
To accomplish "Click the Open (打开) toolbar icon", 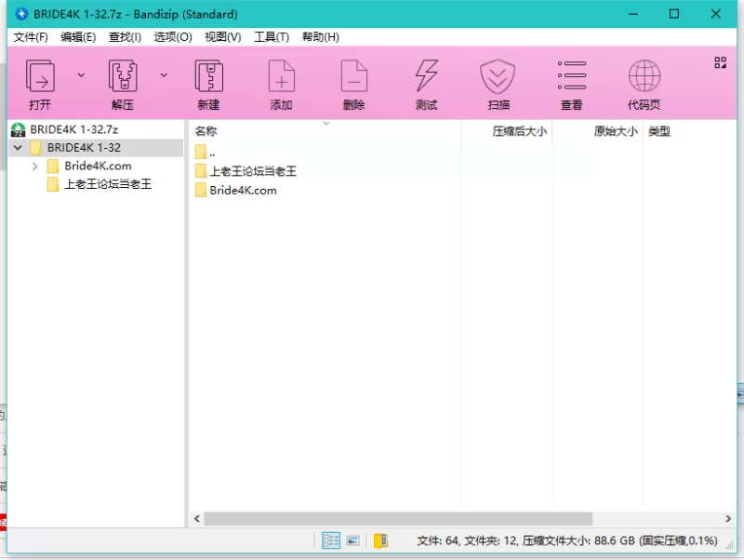I will 40,76.
